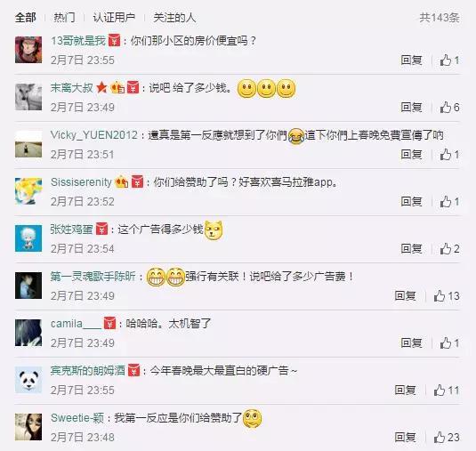The image size is (476, 451).
Task: Open Sweetie-颖's avatar picture
Action: [28, 427]
